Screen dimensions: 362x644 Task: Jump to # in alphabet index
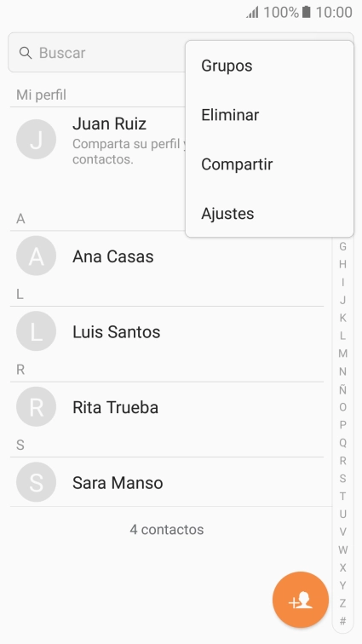click(342, 621)
